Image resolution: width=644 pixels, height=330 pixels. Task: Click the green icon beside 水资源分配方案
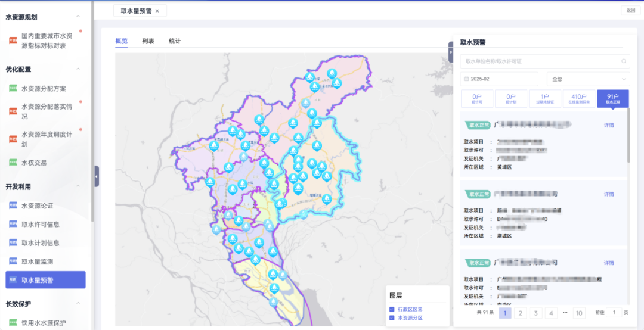[13, 89]
